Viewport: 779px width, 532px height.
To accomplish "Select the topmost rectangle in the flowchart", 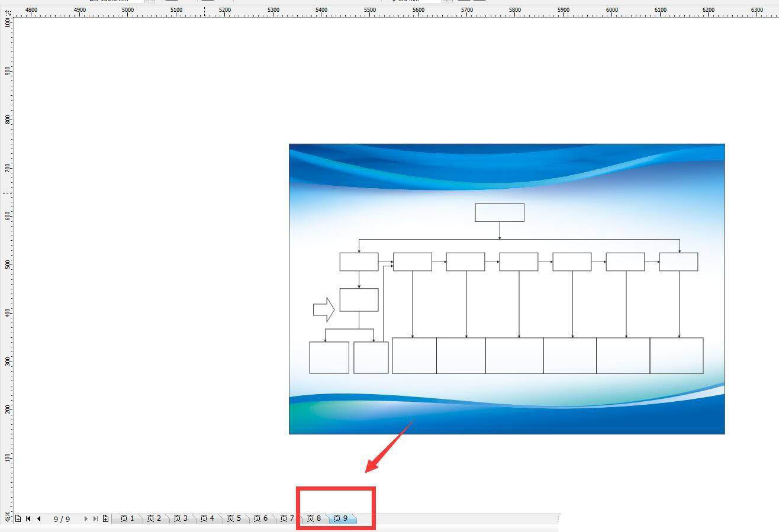I will click(x=499, y=212).
